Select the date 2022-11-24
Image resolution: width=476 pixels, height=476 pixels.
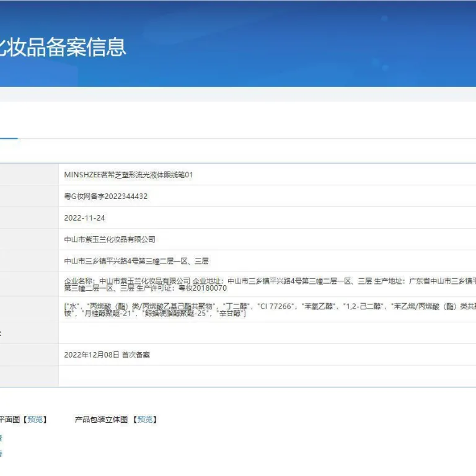[84, 218]
